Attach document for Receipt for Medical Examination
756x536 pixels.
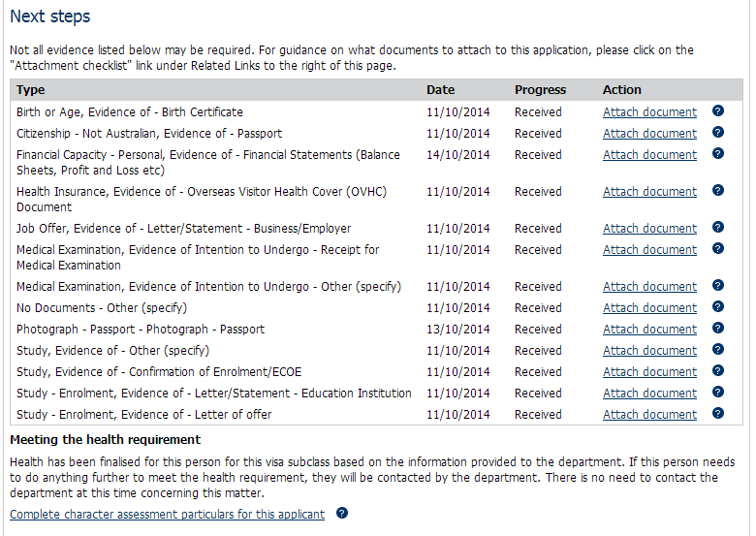pos(649,250)
